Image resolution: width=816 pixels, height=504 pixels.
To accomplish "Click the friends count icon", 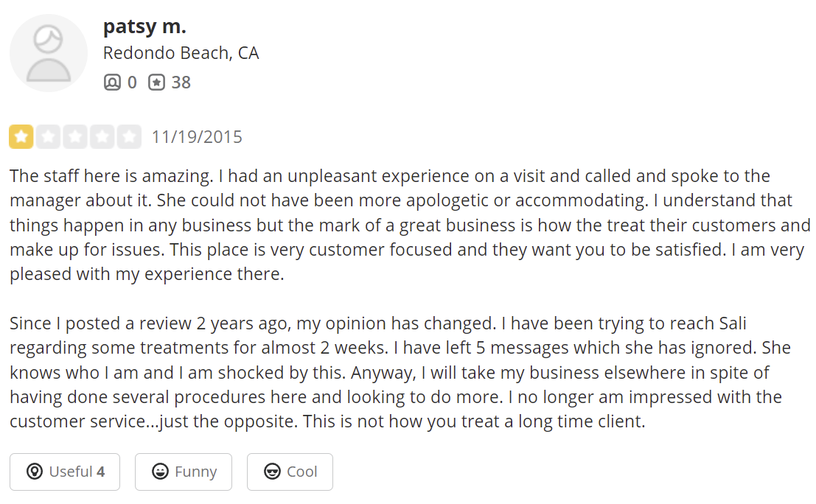I will click(112, 83).
